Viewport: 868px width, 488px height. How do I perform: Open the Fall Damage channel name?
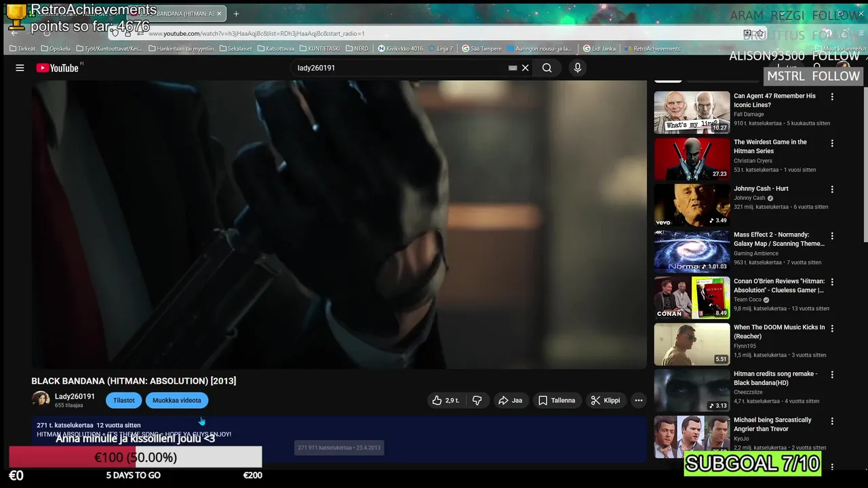749,115
